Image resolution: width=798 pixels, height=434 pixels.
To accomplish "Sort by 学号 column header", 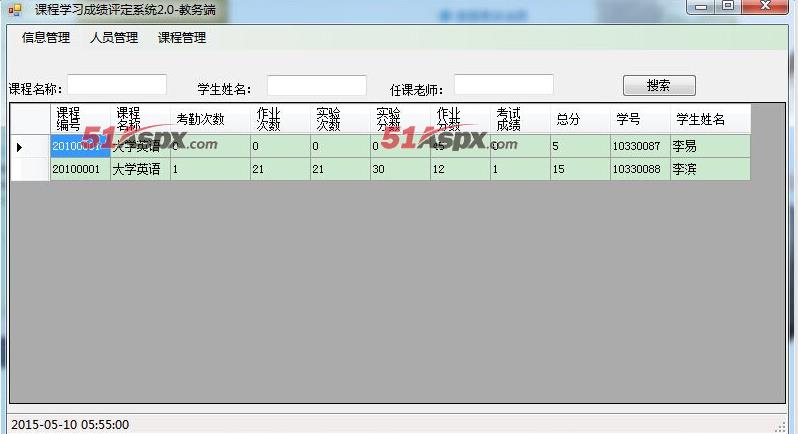I will 640,119.
